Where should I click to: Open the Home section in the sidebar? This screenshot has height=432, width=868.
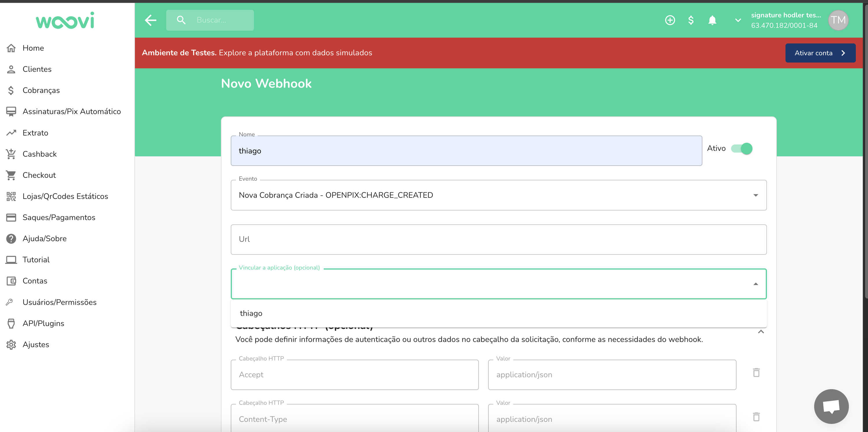[33, 48]
